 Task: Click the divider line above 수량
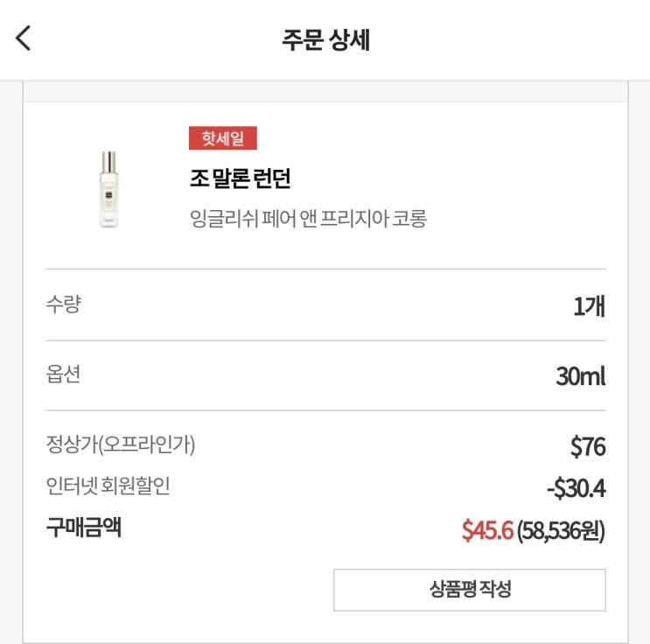(325, 269)
